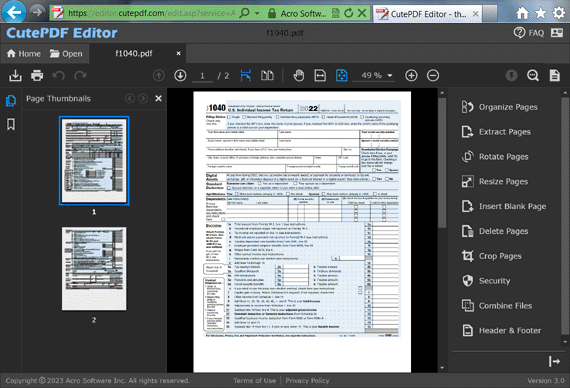This screenshot has width=570, height=388.
Task: Fit page to width
Action: click(x=320, y=76)
